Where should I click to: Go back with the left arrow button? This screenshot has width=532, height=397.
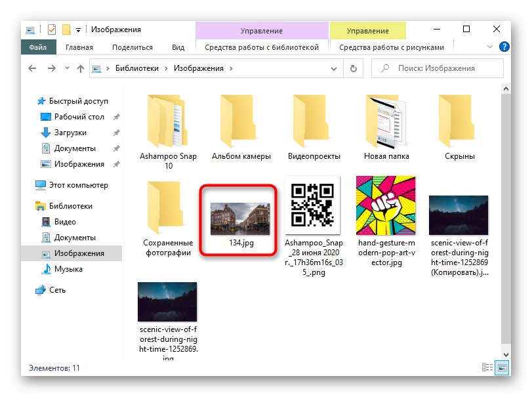point(32,68)
